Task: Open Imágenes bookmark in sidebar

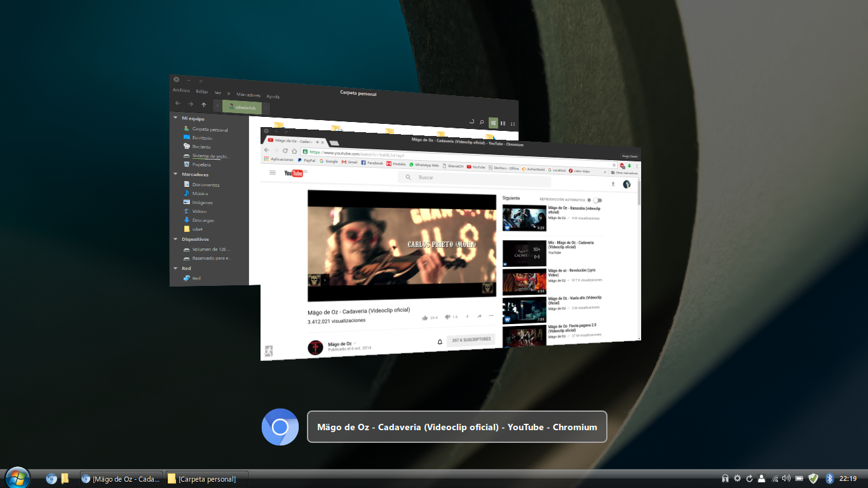Action: tap(198, 202)
